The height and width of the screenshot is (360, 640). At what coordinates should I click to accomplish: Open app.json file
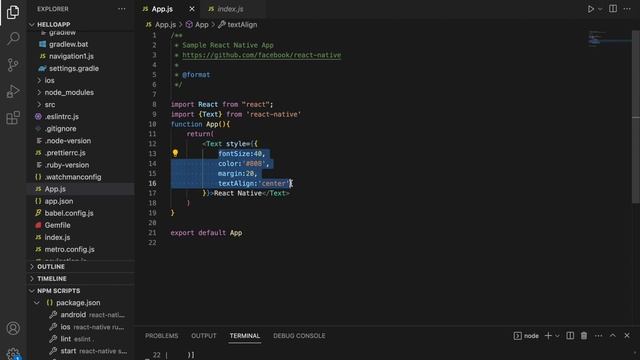[81, 201]
